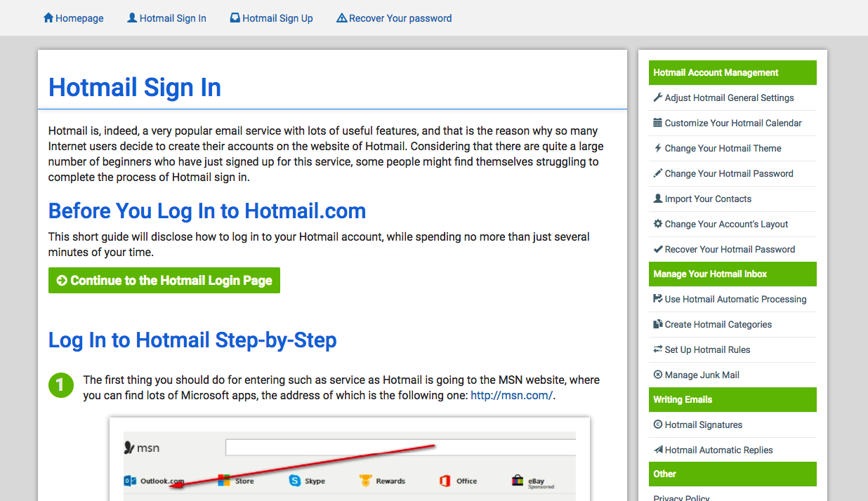Click the icon for Create Hotmail Categories
The height and width of the screenshot is (501, 868).
[658, 324]
